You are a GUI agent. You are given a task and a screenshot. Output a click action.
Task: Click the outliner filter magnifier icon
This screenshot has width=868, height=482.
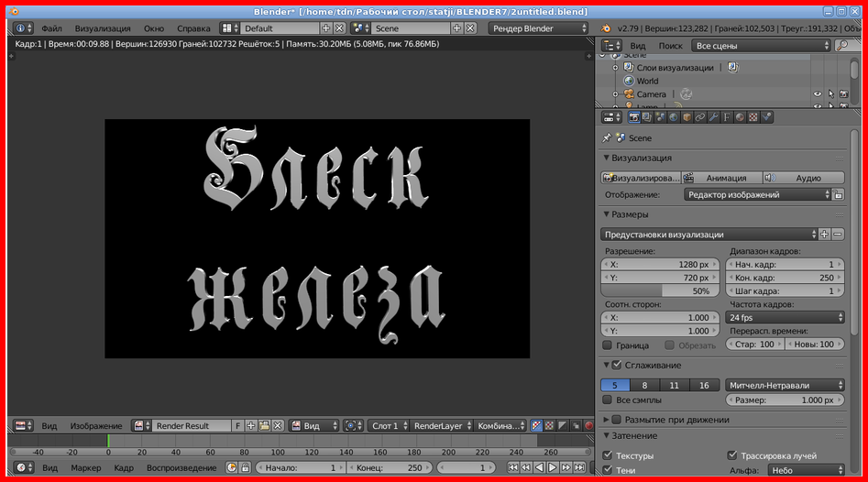(842, 46)
